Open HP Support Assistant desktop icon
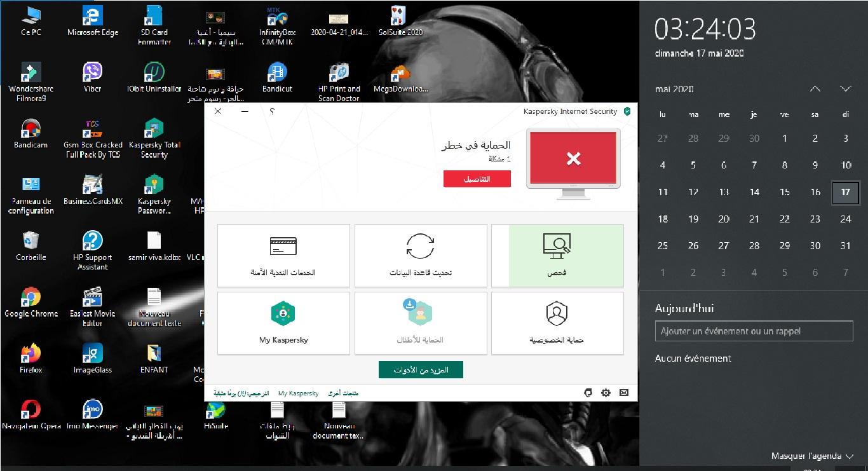The width and height of the screenshot is (868, 471). [x=93, y=251]
